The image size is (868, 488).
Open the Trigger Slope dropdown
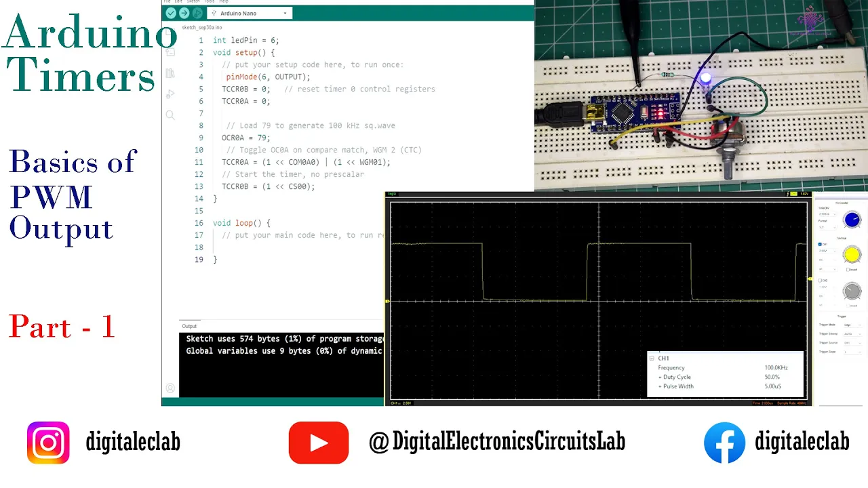pyautogui.click(x=852, y=352)
